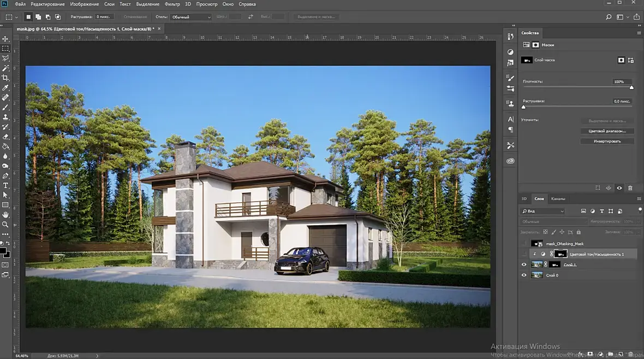The image size is (644, 359).
Task: Select the Pen tool
Action: (5, 175)
